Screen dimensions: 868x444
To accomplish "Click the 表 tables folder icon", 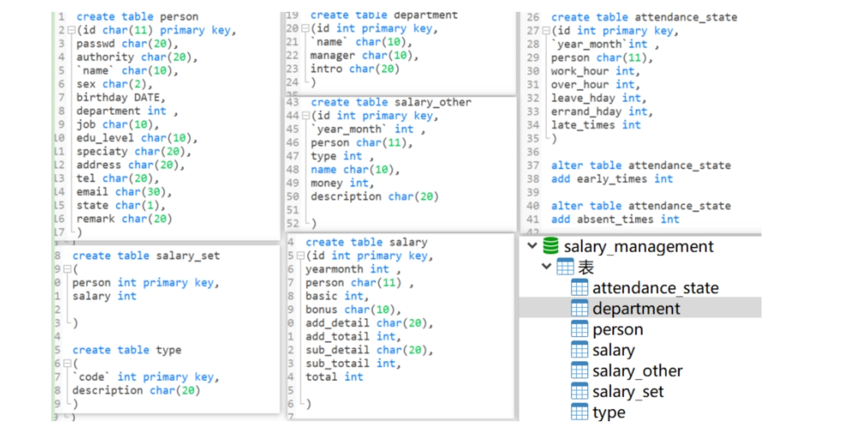I will 565,267.
